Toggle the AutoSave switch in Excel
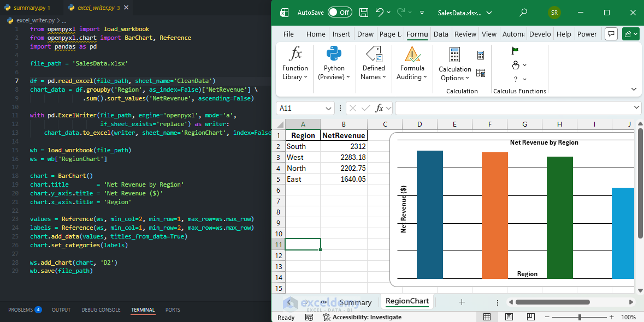The image size is (644, 322). click(x=340, y=13)
